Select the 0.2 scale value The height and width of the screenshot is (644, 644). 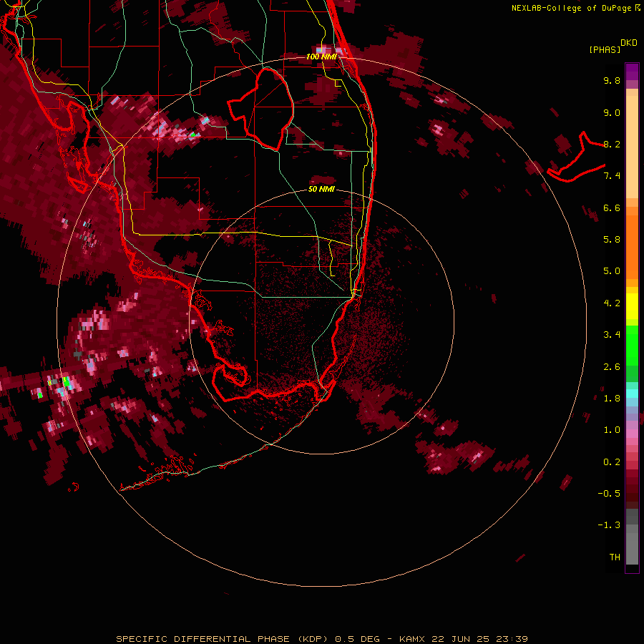612,462
